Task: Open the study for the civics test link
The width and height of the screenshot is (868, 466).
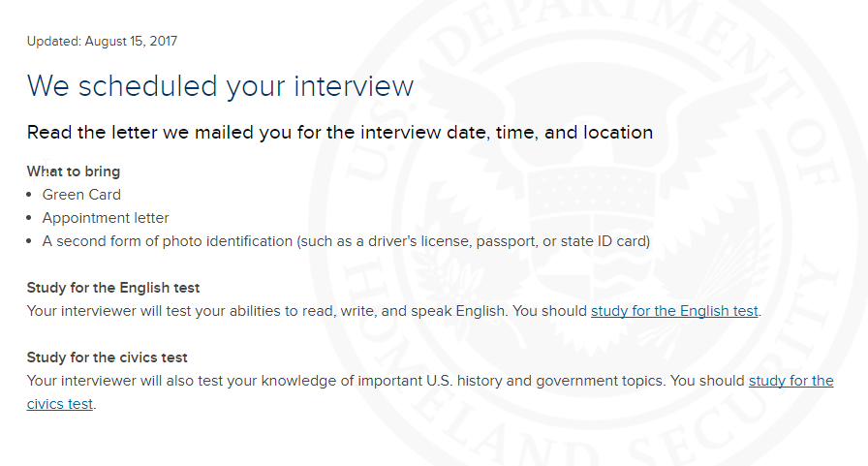Action: click(x=791, y=381)
